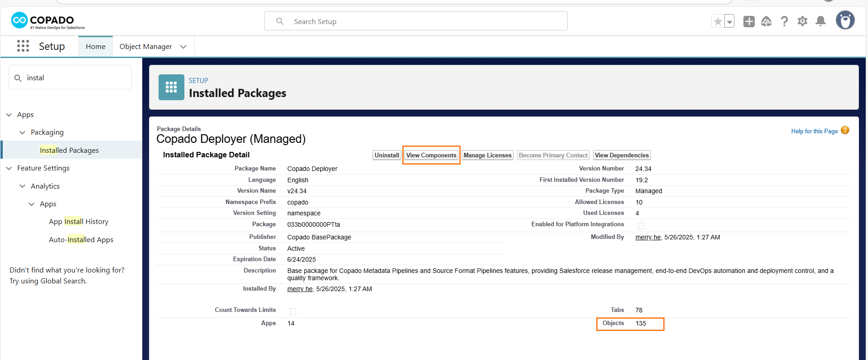Open merry he link in Installed By
Image resolution: width=868 pixels, height=360 pixels.
coord(300,289)
